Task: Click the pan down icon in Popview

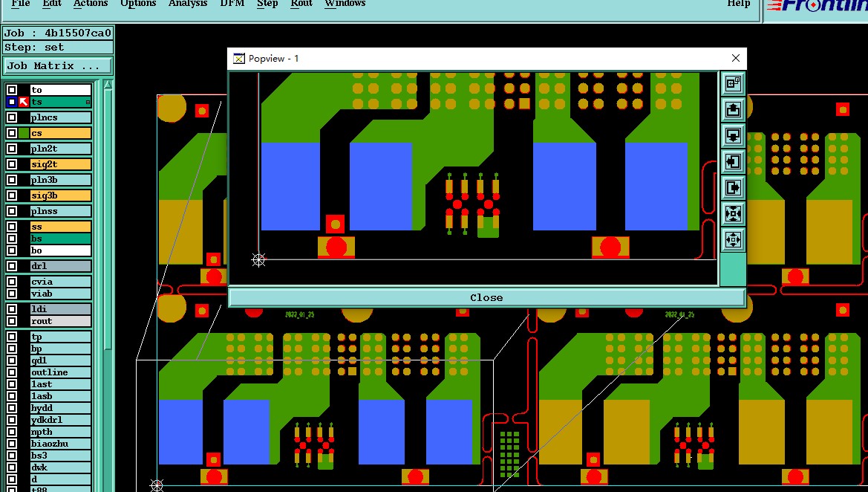Action: (x=733, y=136)
